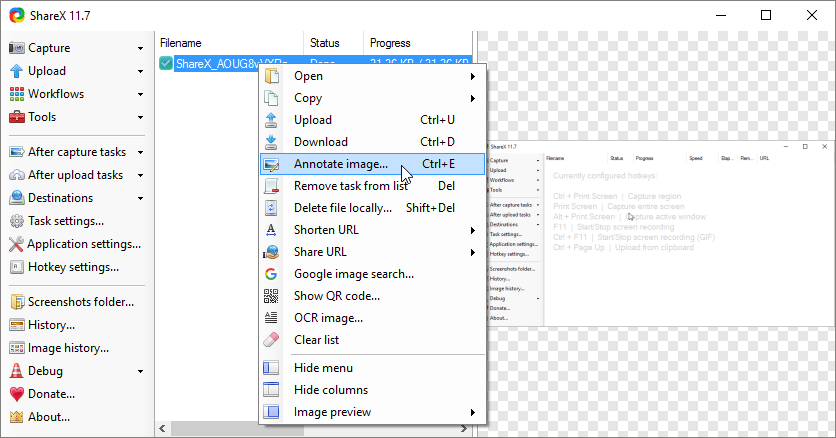Expand the Workflows dropdown arrow

pyautogui.click(x=140, y=95)
